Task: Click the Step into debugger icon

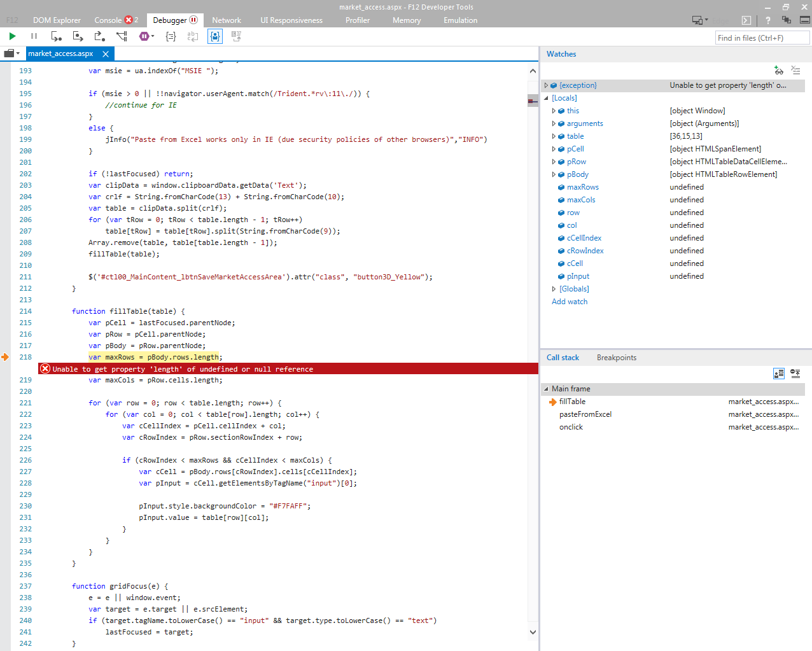Action: (x=56, y=36)
